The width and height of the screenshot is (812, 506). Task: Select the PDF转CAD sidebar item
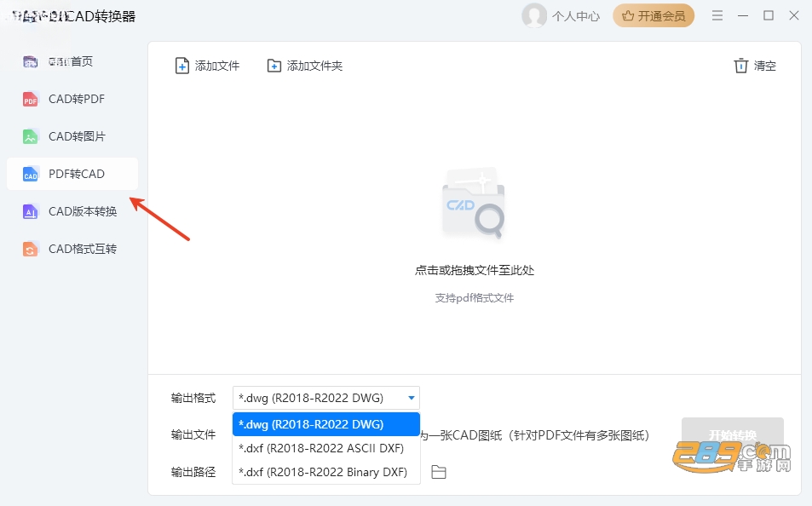tap(72, 174)
